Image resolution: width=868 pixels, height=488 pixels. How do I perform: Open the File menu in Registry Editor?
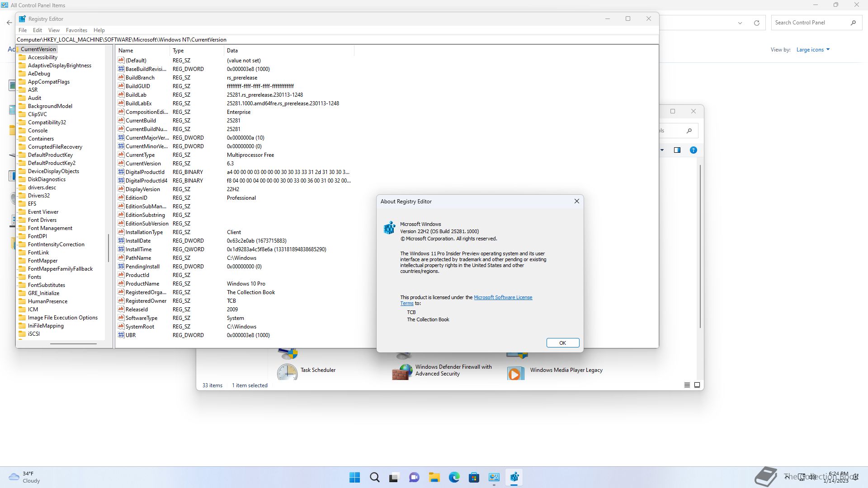pyautogui.click(x=23, y=30)
